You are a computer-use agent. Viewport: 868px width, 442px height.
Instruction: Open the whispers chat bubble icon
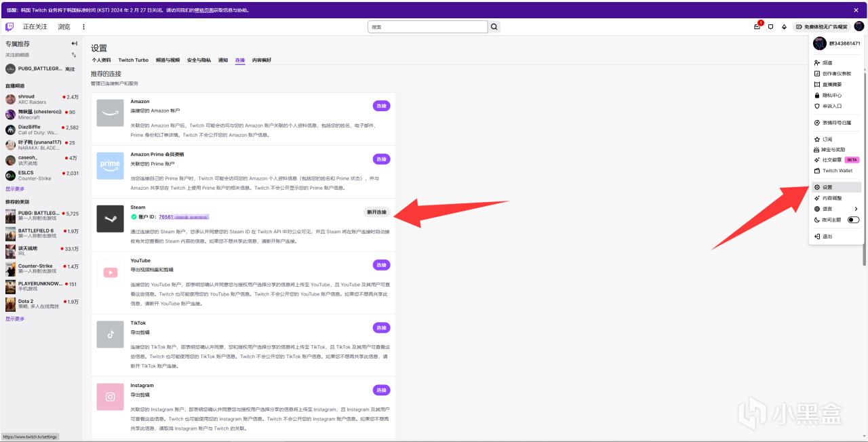coord(771,27)
